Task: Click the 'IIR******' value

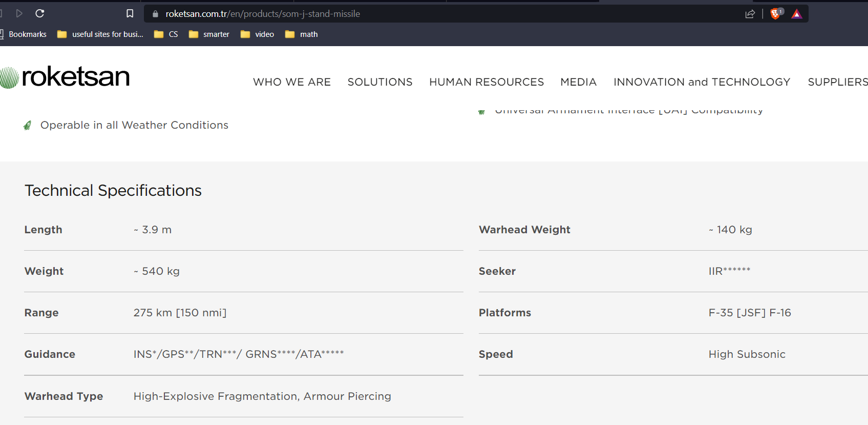Action: 729,271
